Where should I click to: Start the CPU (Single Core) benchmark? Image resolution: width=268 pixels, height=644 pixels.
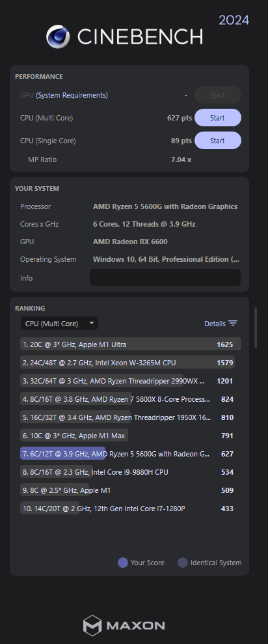217,141
